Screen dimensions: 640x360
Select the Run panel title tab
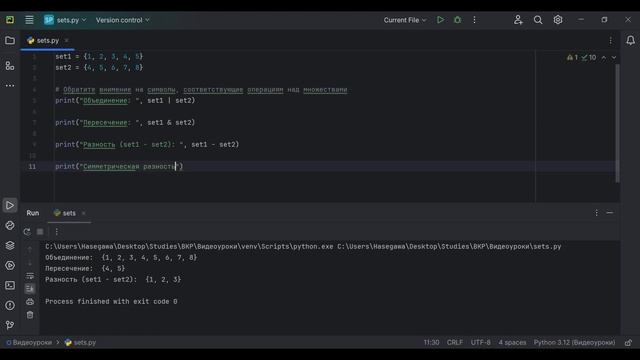click(x=33, y=213)
